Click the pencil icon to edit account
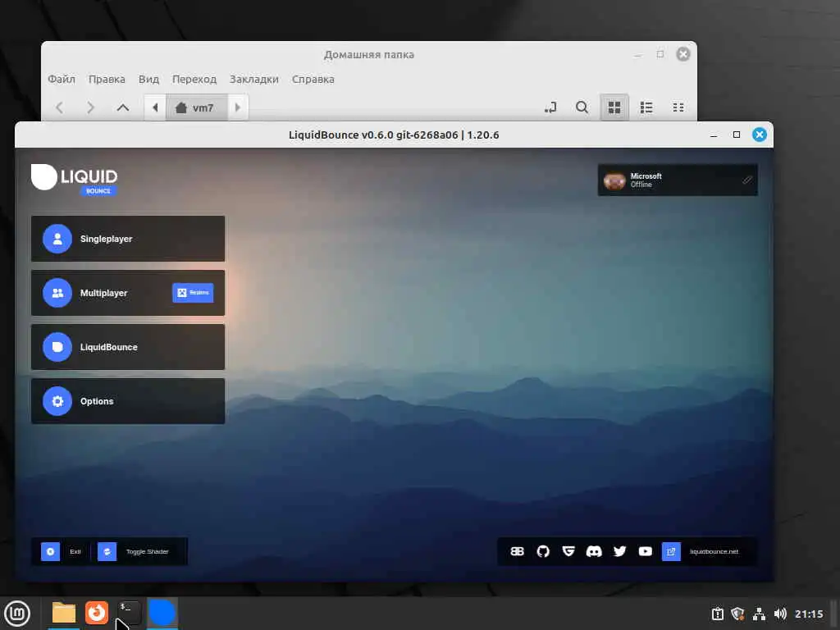The image size is (840, 630). 746,180
